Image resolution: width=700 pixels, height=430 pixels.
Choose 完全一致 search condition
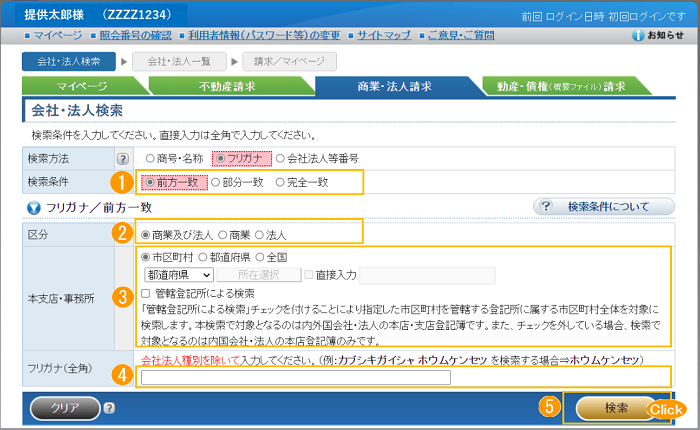280,182
